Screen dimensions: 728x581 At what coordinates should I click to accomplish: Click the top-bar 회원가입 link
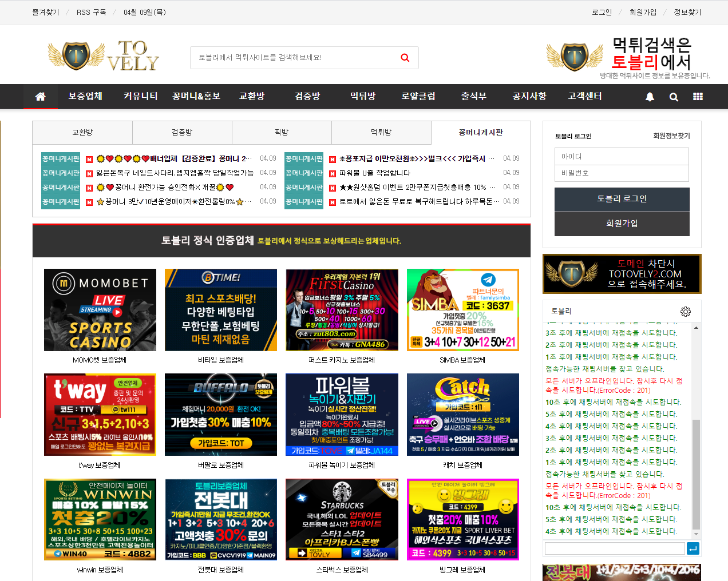point(643,12)
